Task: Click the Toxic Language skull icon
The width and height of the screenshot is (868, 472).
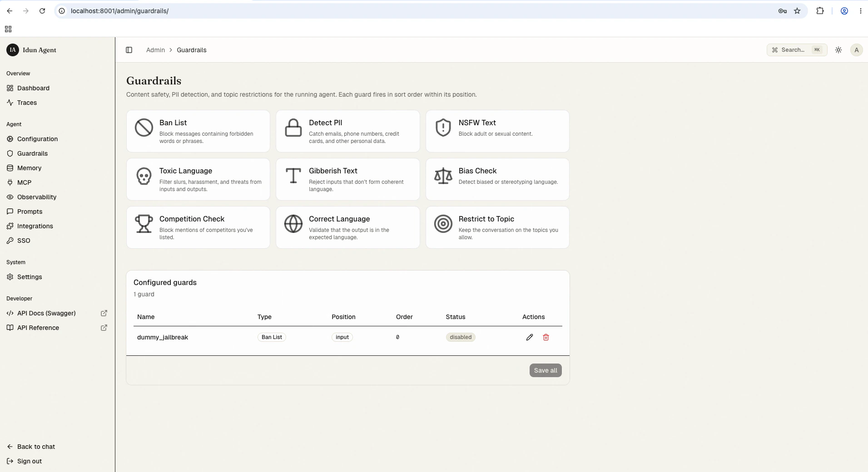Action: (144, 176)
